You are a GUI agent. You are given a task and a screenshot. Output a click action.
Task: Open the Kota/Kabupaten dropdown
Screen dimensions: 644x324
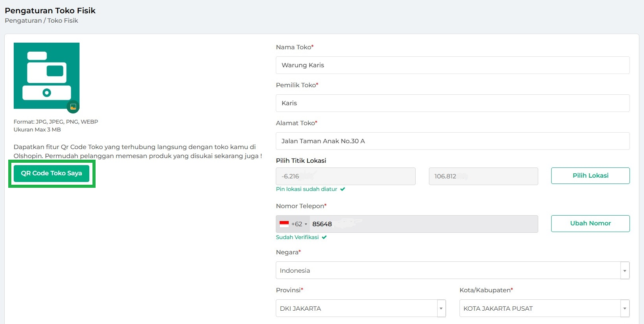pos(624,308)
